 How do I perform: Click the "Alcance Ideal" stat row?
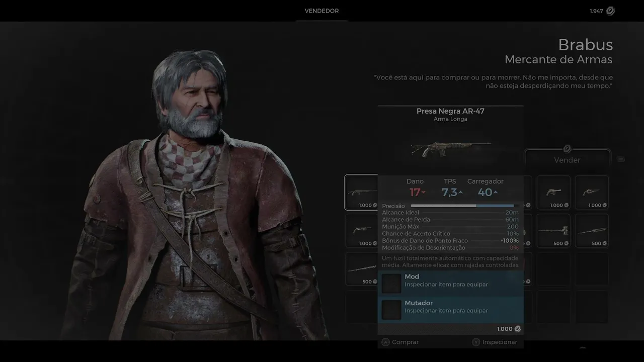[450, 213]
